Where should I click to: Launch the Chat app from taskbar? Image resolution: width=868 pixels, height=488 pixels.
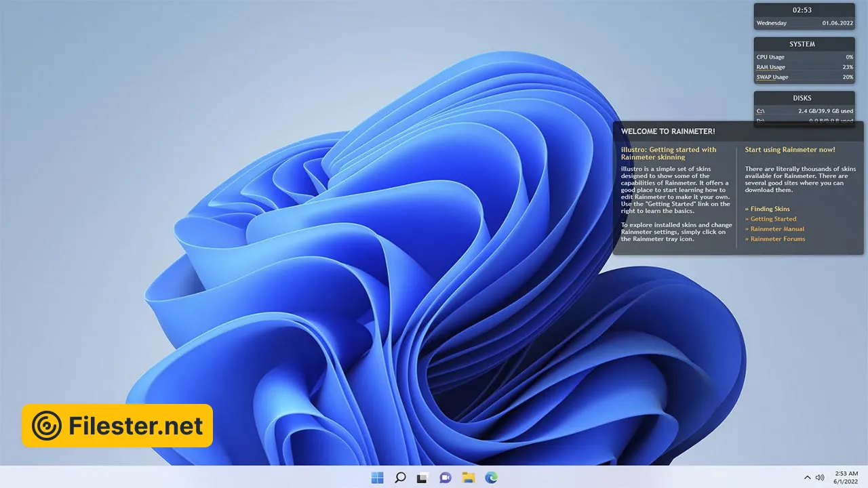point(446,478)
